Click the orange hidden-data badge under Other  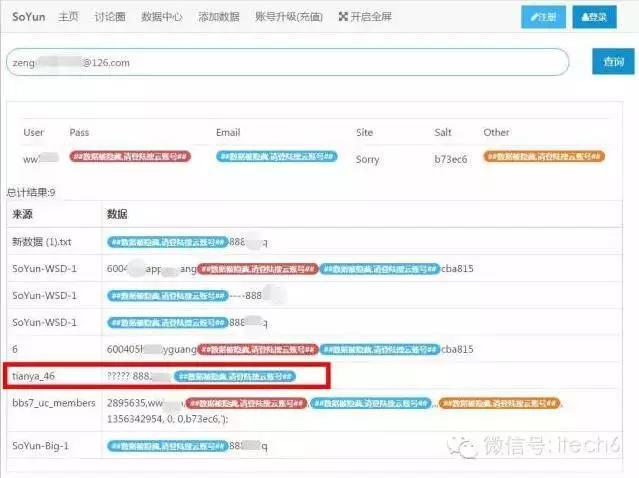click(544, 156)
